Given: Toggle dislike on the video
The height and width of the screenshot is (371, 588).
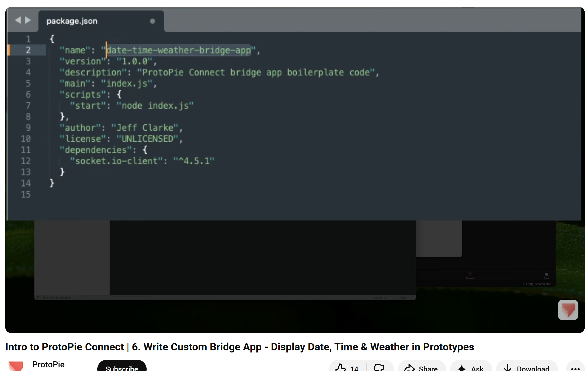Looking at the screenshot, I should [x=379, y=368].
